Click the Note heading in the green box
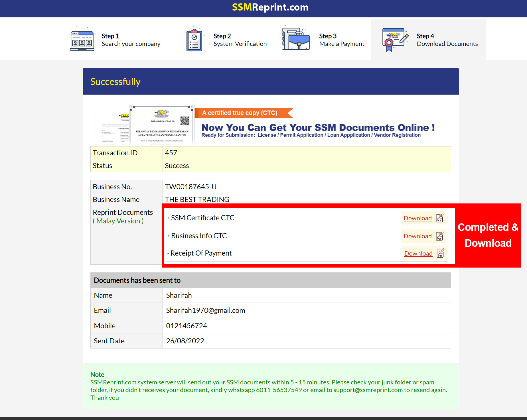Screen dimensions: 527x420 coord(97,374)
